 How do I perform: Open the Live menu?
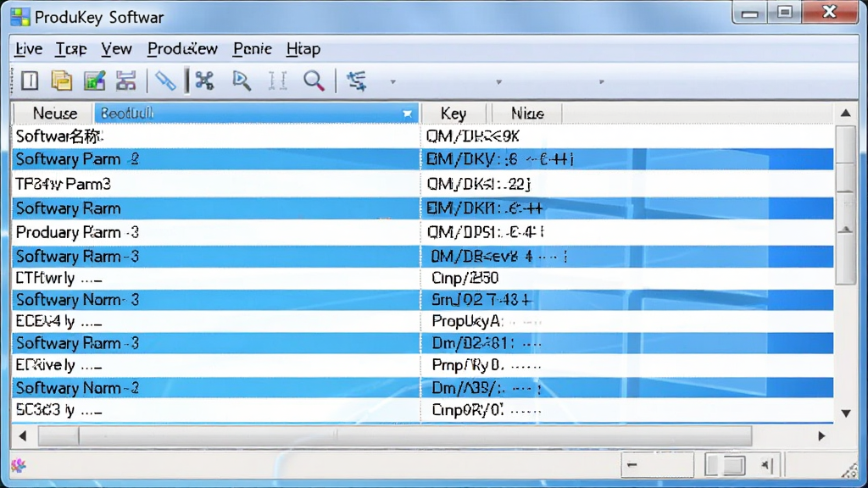pos(29,49)
